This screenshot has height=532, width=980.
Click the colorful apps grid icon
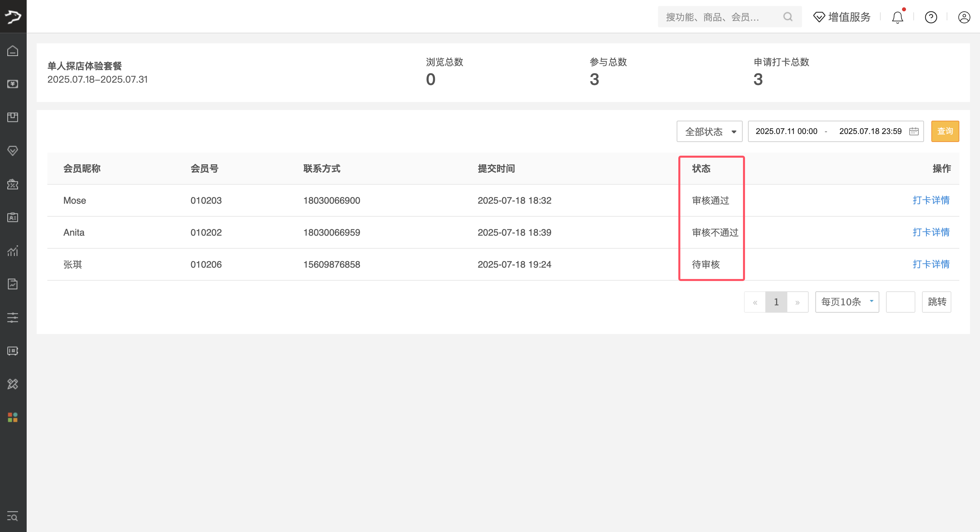[x=13, y=417]
